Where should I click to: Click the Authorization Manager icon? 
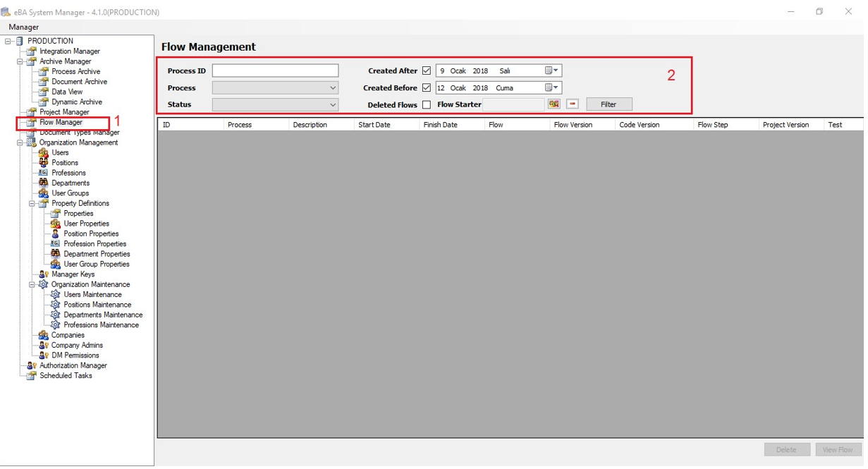(31, 365)
